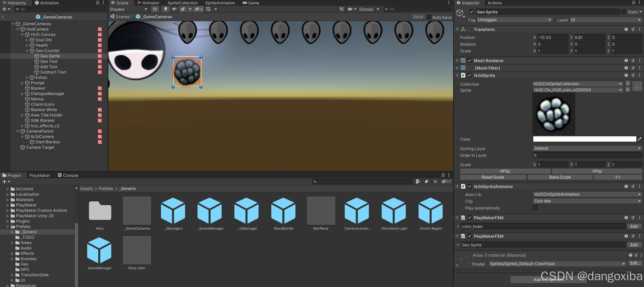Open the Collection dropdown
Screen dimensions: 644x287
click(578, 84)
